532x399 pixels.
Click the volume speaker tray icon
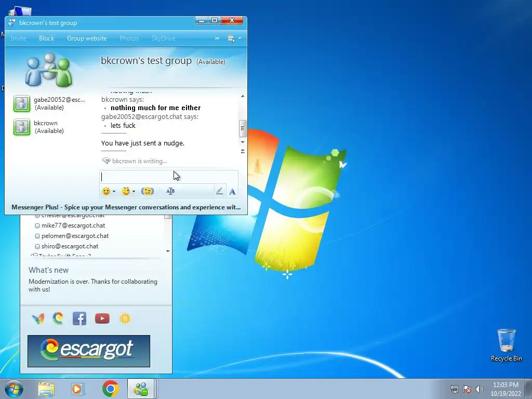480,389
